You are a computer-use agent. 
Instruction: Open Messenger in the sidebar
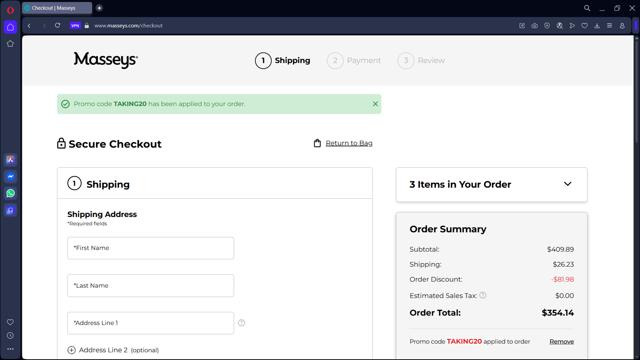(10, 177)
